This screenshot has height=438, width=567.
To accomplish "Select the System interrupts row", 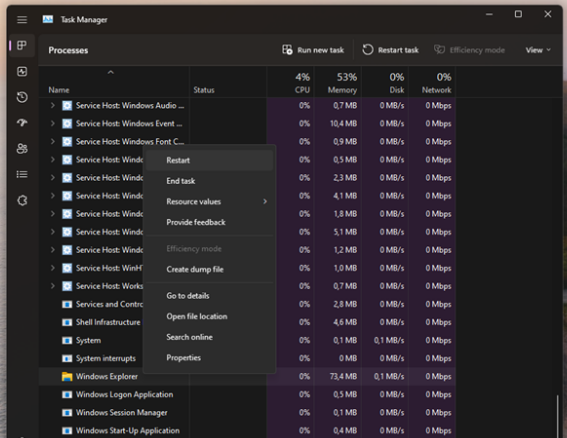I will tap(247, 358).
